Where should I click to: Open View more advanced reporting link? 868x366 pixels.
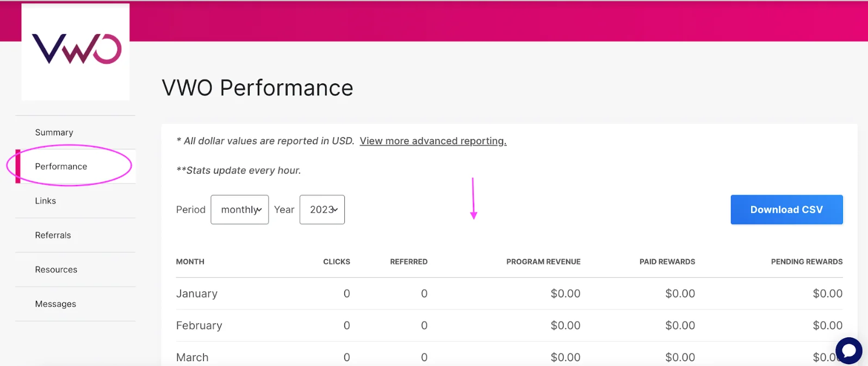[433, 141]
